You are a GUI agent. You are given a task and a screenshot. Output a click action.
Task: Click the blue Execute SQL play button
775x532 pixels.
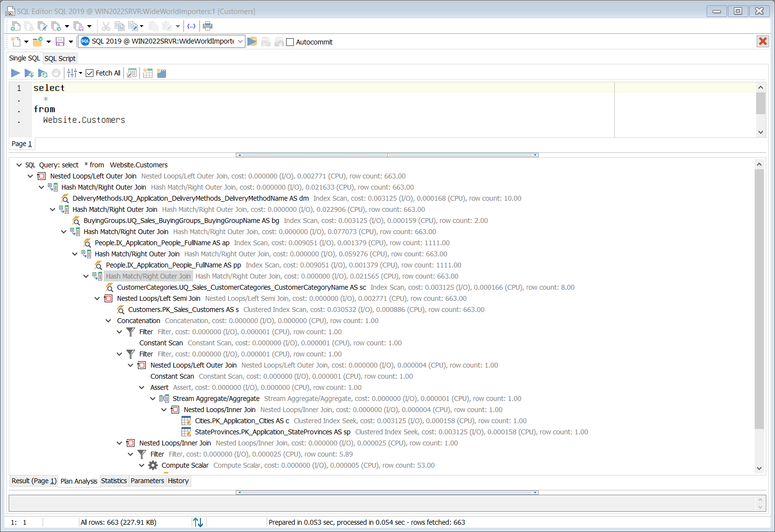pos(15,73)
